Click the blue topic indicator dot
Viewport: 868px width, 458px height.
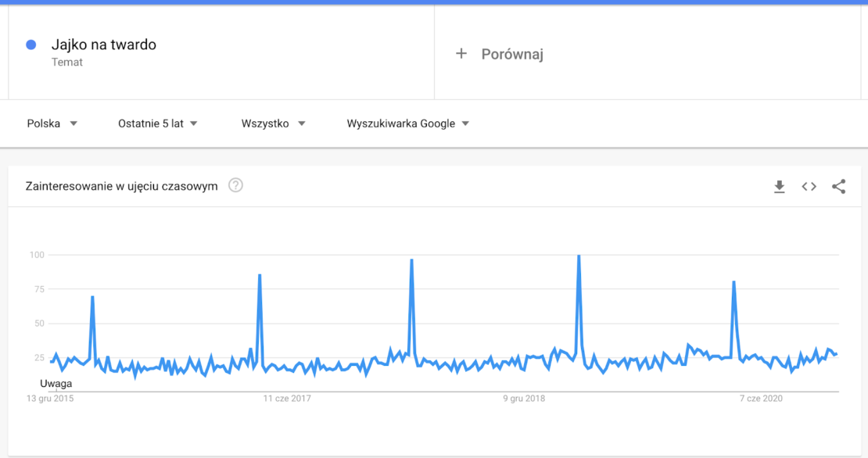(x=30, y=45)
